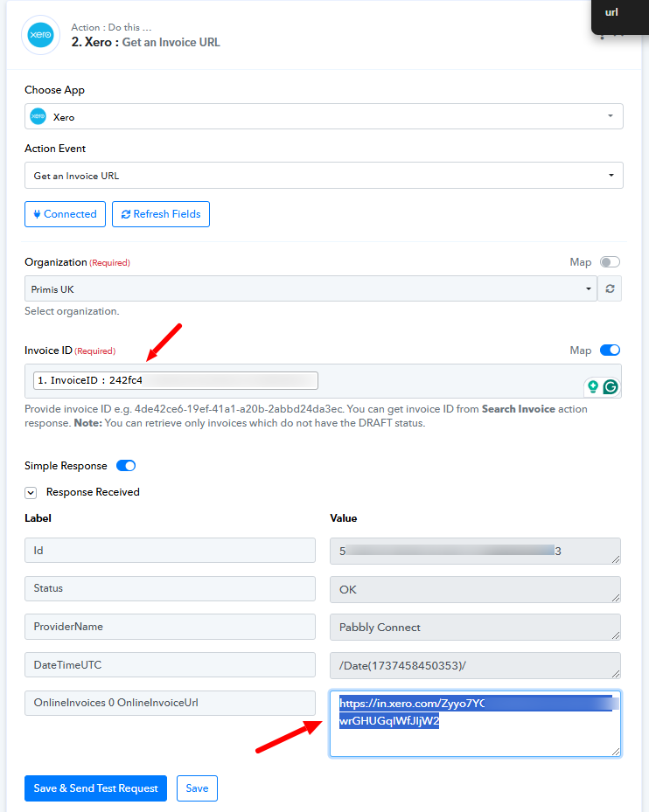Click the OnlineInvoiceUrl value text area
This screenshot has height=812, width=649.
(x=475, y=724)
